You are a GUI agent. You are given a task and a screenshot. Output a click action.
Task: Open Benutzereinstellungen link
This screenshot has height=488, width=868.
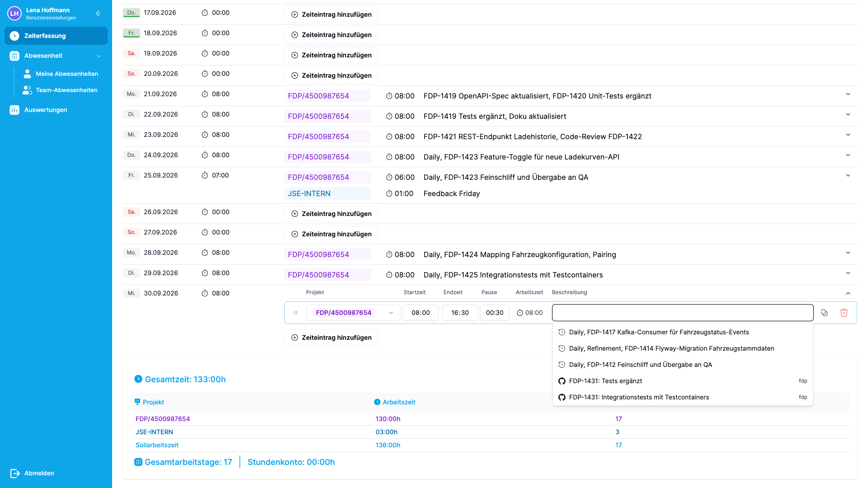pos(51,18)
